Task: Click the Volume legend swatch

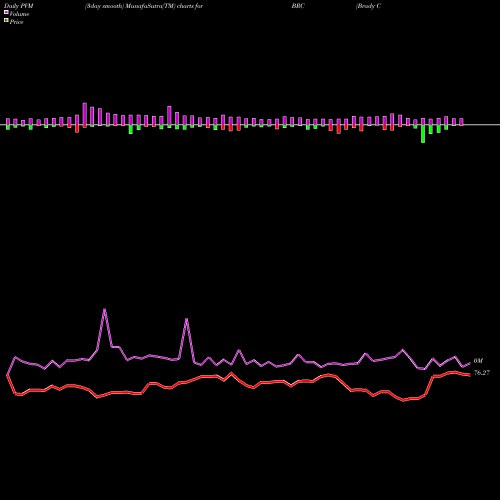Action: (x=6, y=12)
